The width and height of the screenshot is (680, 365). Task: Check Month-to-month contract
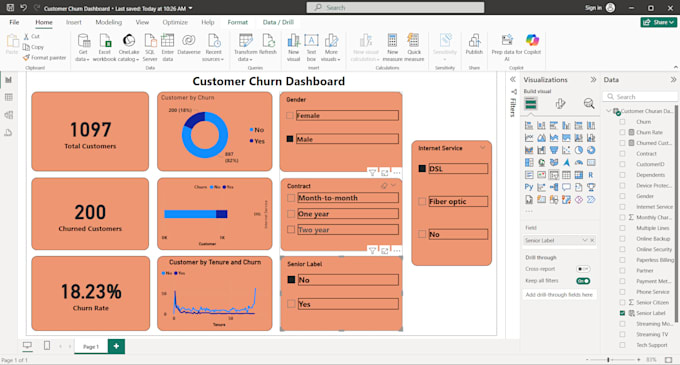(x=291, y=198)
